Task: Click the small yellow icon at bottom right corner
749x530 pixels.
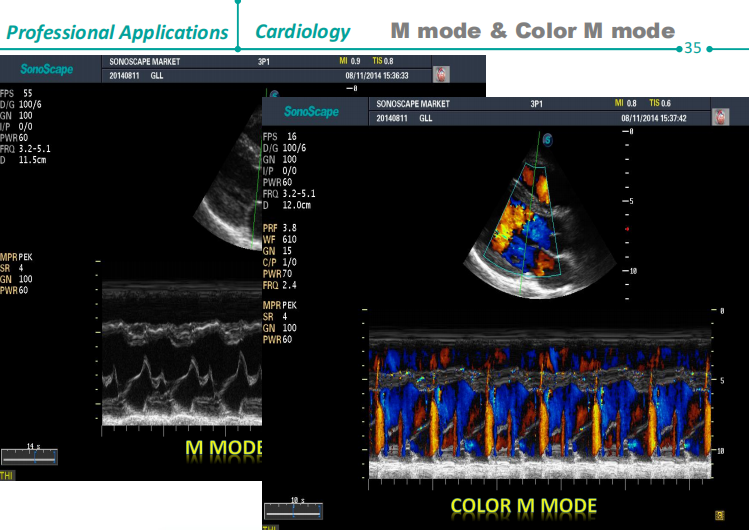Action: (x=719, y=515)
